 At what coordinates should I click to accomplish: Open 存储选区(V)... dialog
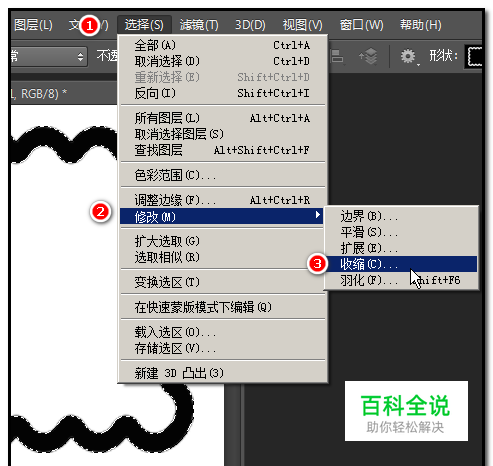tap(222, 348)
